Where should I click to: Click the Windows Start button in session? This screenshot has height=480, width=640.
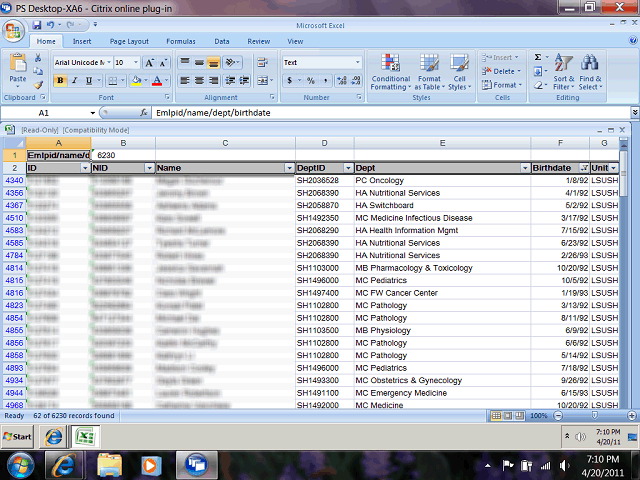point(18,437)
